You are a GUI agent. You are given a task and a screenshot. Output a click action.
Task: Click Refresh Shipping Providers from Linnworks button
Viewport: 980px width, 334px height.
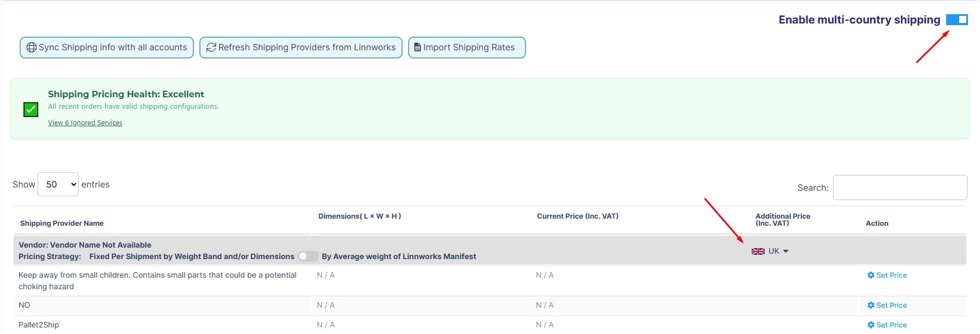[301, 48]
